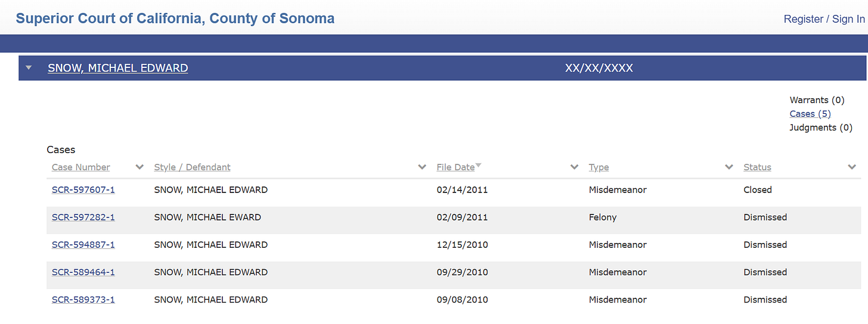Open case SCR-589464-1
Image resolution: width=868 pixels, height=324 pixels.
83,272
